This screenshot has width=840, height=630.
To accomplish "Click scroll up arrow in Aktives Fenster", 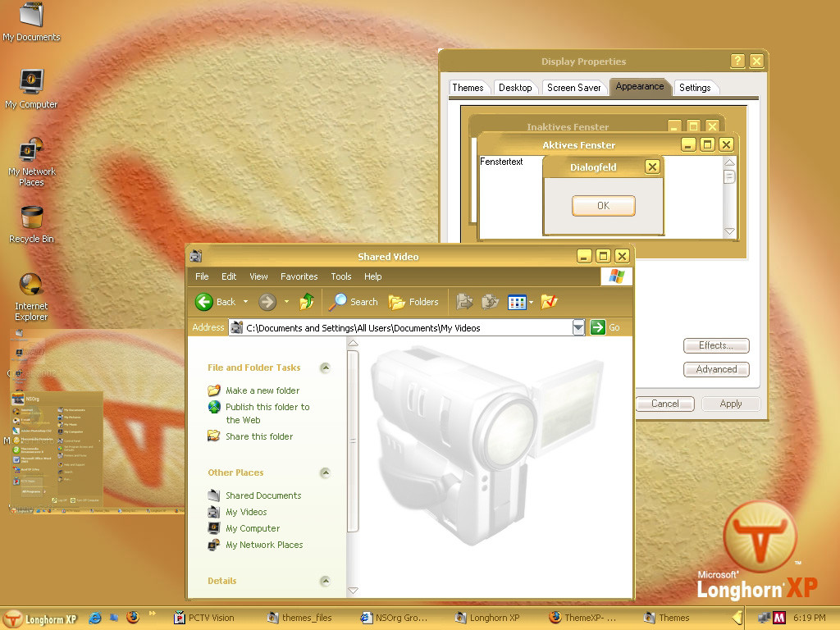I will click(729, 162).
